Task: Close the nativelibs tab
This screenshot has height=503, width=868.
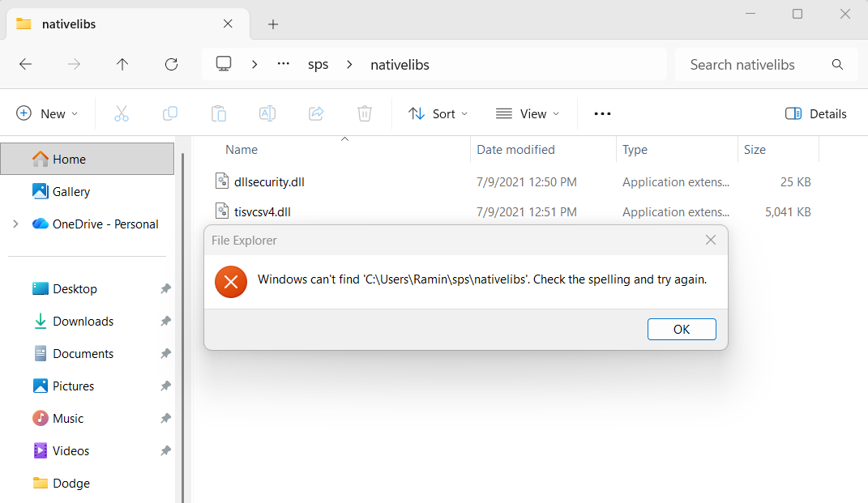Action: pyautogui.click(x=228, y=23)
